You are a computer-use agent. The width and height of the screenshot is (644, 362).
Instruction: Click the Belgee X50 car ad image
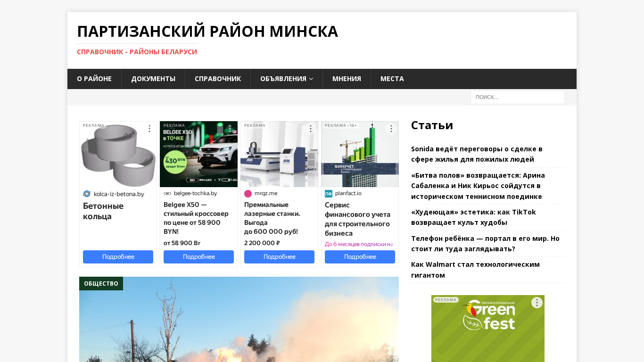[198, 154]
